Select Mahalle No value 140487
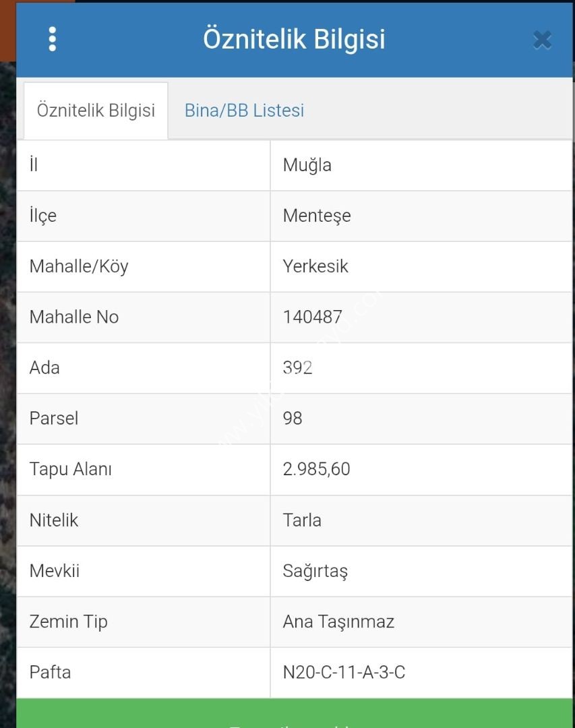The width and height of the screenshot is (575, 728). [x=312, y=317]
